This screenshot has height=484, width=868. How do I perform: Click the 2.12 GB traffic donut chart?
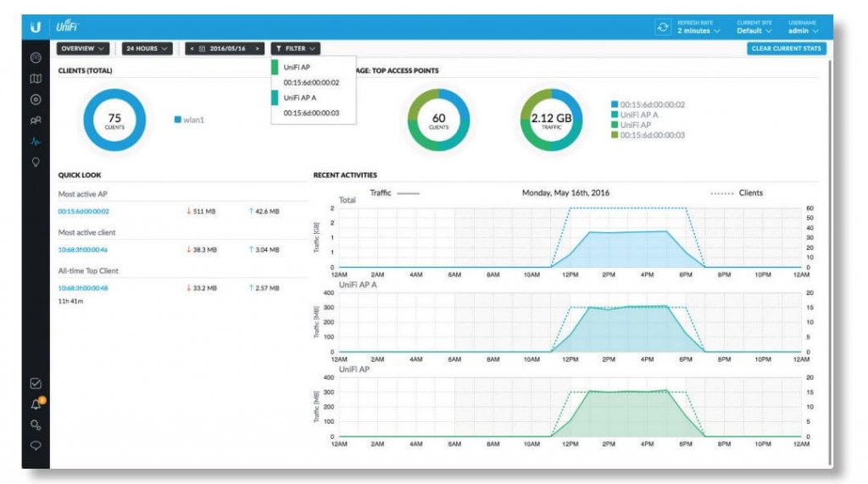click(x=551, y=120)
